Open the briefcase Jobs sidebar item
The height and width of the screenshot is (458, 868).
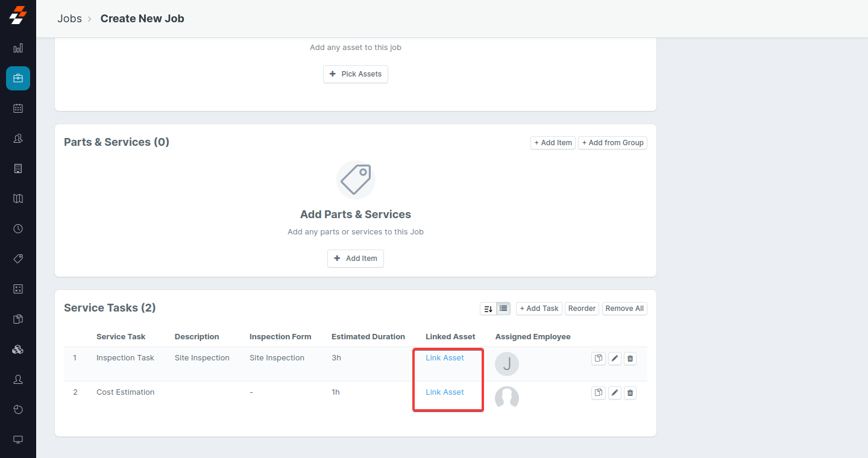18,78
